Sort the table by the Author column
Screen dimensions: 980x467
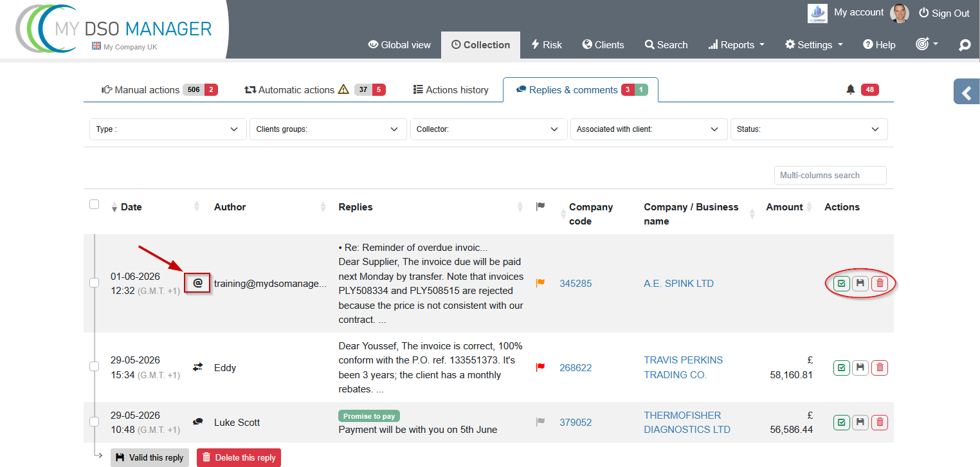click(x=230, y=207)
